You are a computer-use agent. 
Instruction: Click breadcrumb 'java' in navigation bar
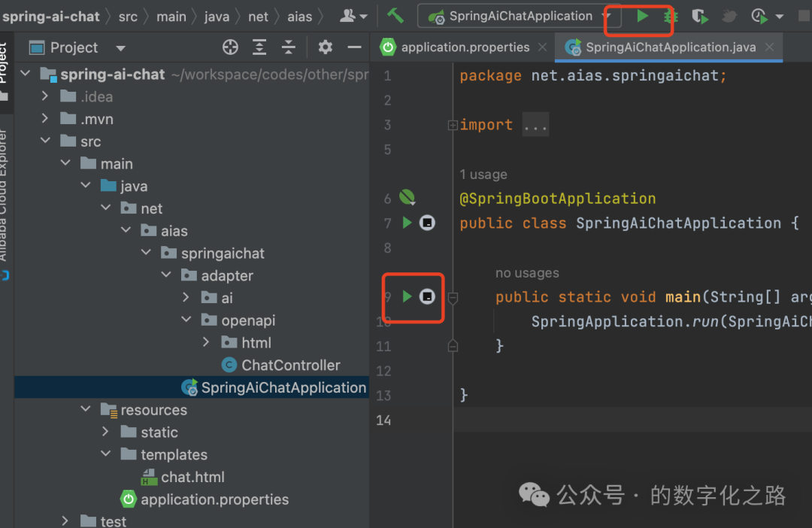pyautogui.click(x=217, y=17)
